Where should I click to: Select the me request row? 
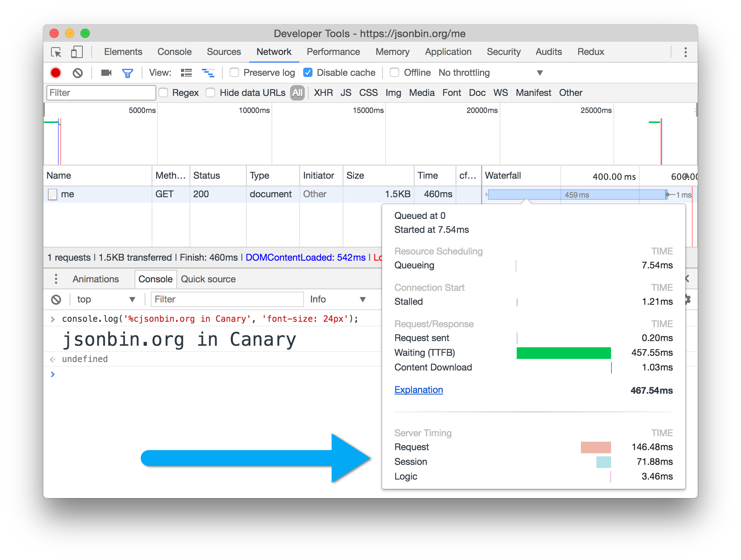coord(262,194)
